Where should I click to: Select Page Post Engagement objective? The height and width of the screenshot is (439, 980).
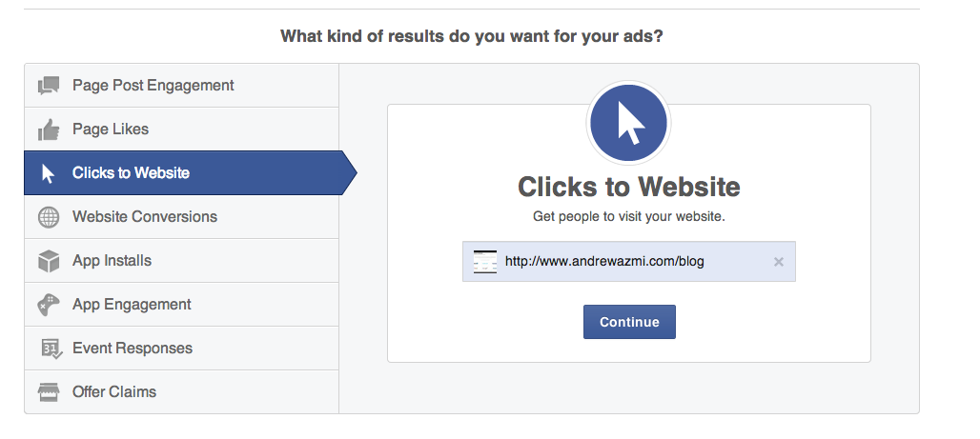pyautogui.click(x=153, y=86)
